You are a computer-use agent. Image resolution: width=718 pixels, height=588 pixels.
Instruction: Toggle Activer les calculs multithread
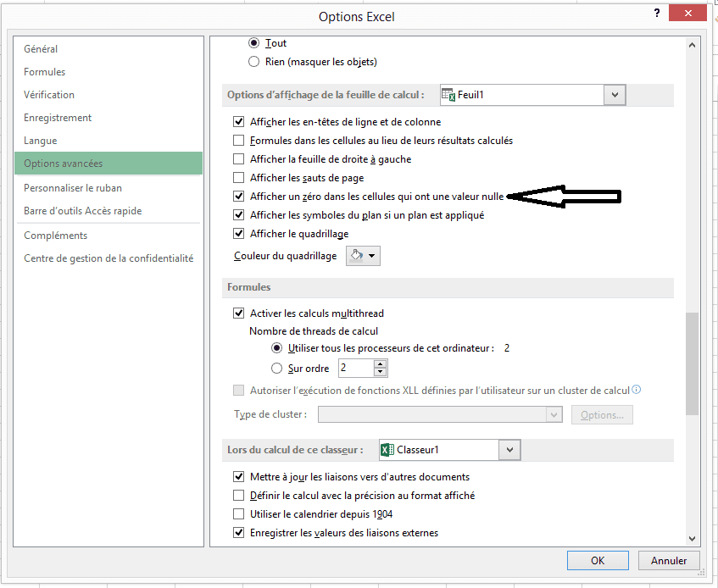pos(238,313)
